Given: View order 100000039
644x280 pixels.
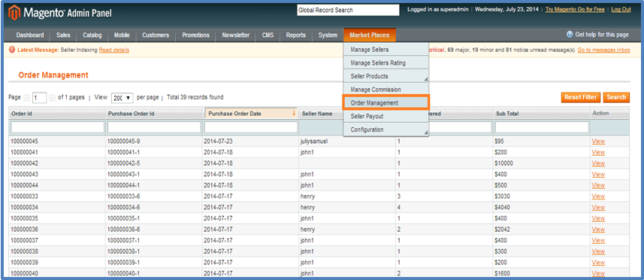Looking at the screenshot, I should pos(598,263).
